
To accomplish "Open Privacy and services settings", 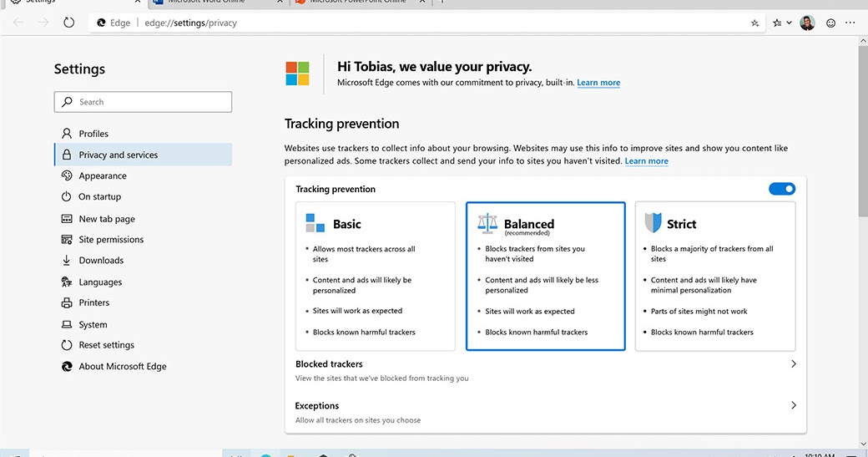I will pyautogui.click(x=143, y=155).
